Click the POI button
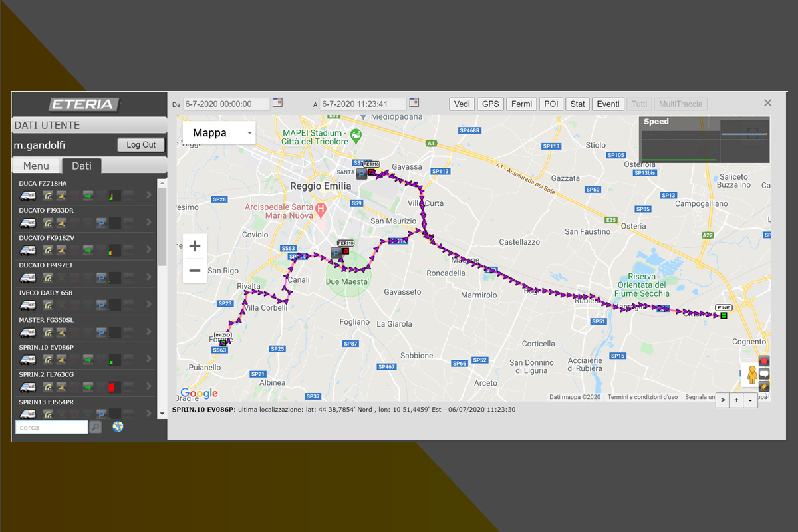Viewport: 798px width, 532px height. (551, 104)
